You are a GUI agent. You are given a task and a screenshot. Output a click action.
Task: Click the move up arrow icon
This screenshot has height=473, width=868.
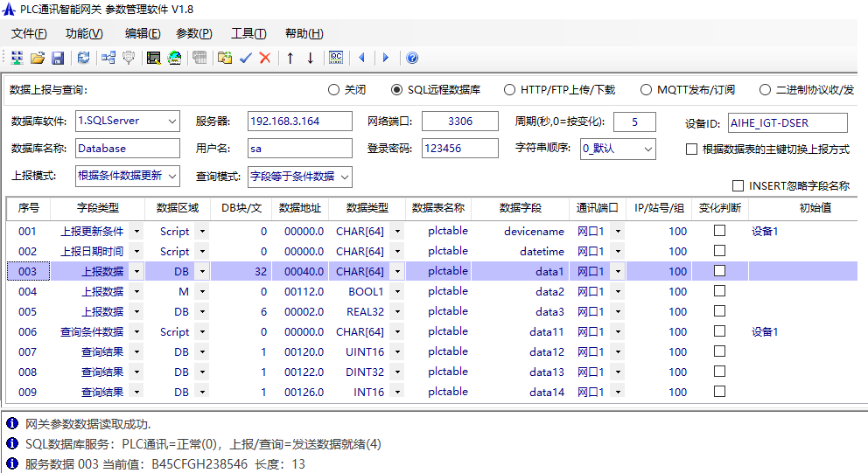click(x=290, y=58)
